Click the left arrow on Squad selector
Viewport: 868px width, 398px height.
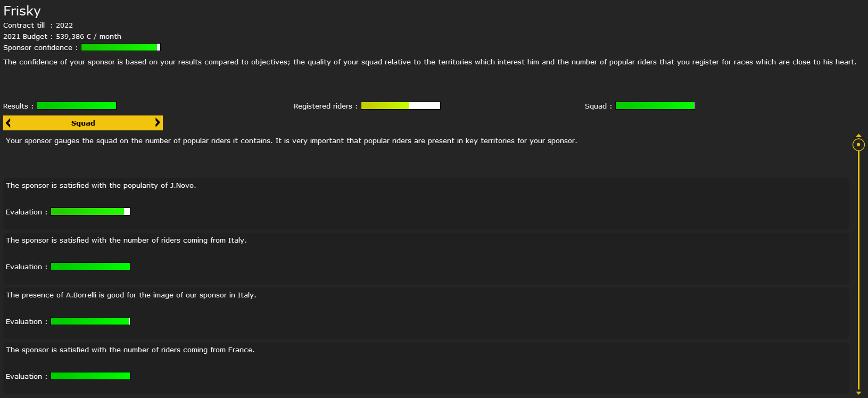[9, 123]
